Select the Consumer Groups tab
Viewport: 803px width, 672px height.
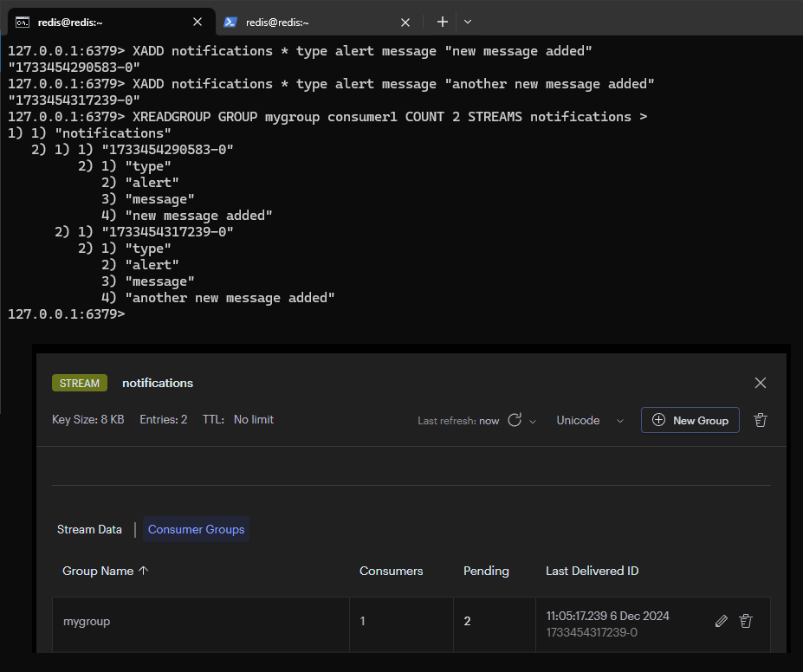coord(196,529)
